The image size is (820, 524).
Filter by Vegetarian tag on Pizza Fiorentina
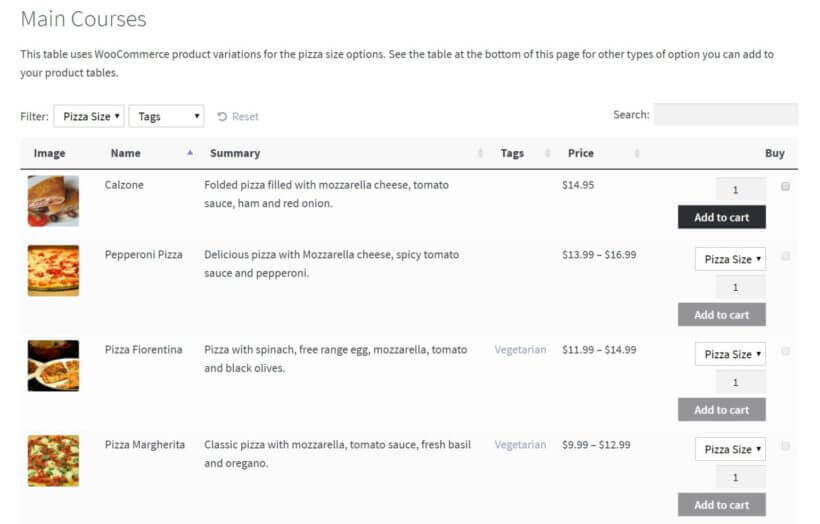520,350
